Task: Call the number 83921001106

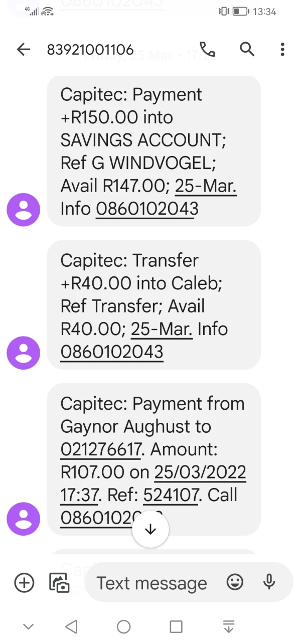Action: [x=207, y=49]
